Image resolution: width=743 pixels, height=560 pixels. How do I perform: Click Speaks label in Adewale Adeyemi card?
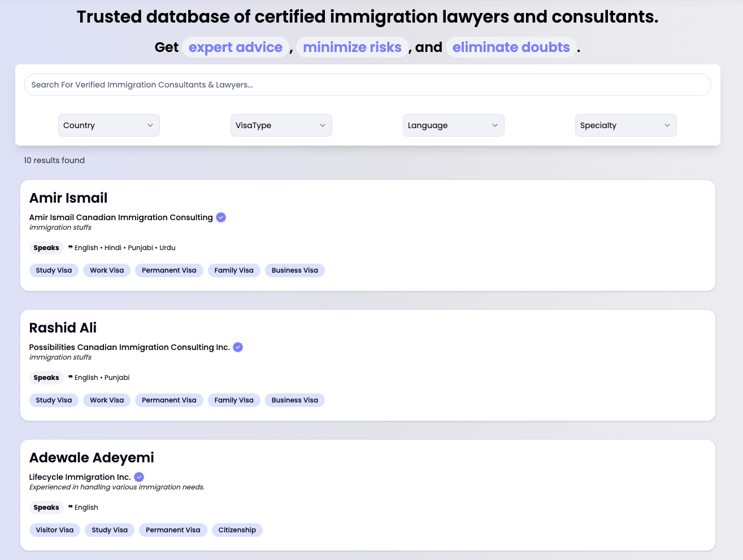click(46, 508)
